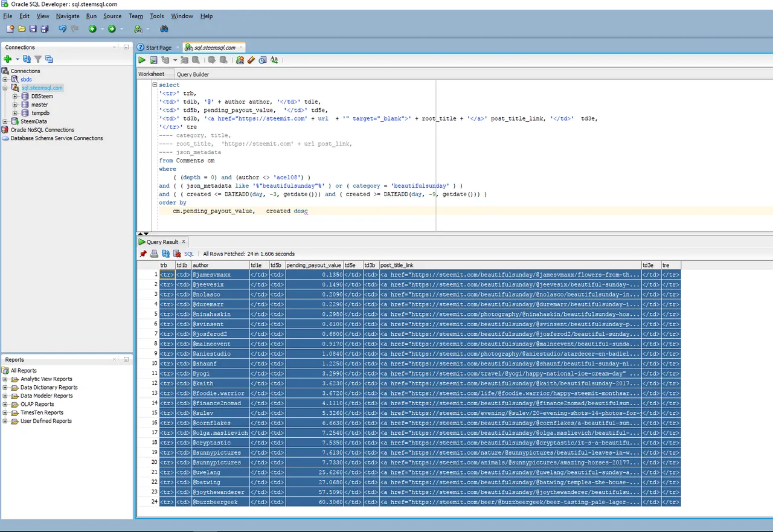Image resolution: width=773 pixels, height=532 pixels.
Task: Click the binoculars Find DB Object icon
Action: point(164,28)
